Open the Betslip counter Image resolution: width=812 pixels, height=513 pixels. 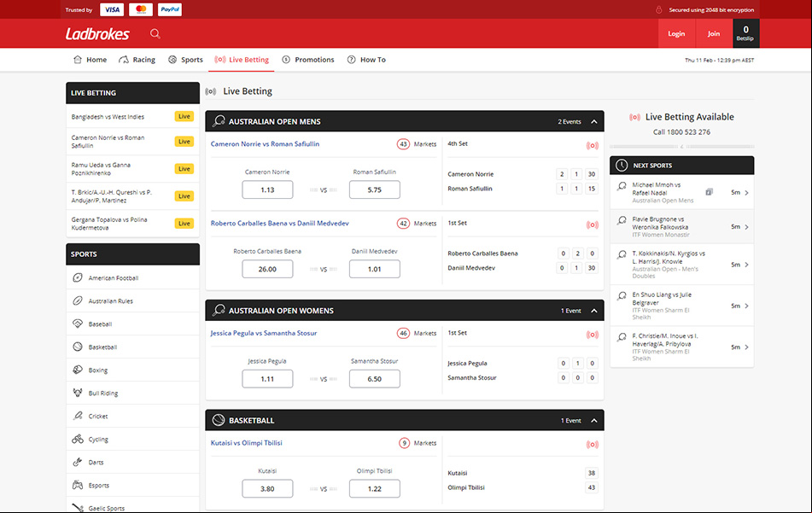coord(745,33)
